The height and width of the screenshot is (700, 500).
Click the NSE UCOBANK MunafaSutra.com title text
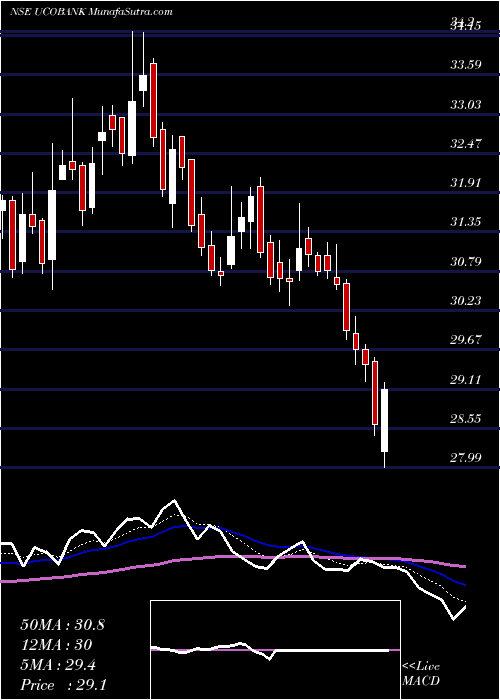[91, 12]
